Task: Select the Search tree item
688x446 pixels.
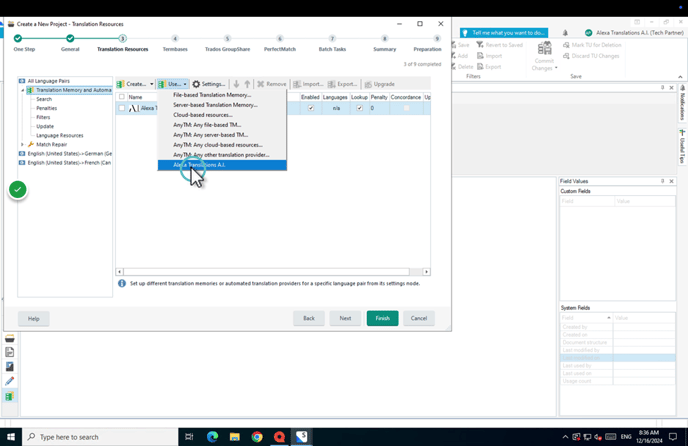Action: click(x=44, y=99)
